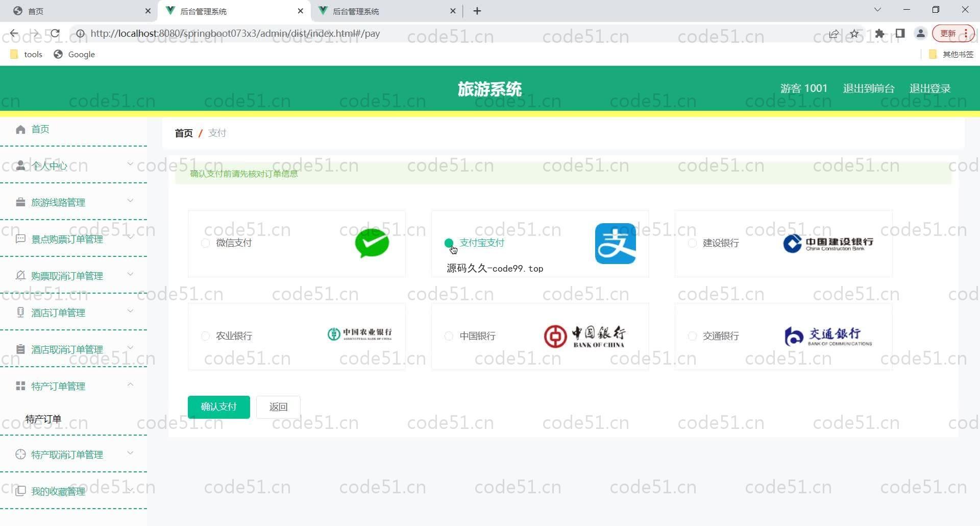Click the icon beside 特产取消订单管理
Image resolution: width=980 pixels, height=526 pixels.
[20, 455]
